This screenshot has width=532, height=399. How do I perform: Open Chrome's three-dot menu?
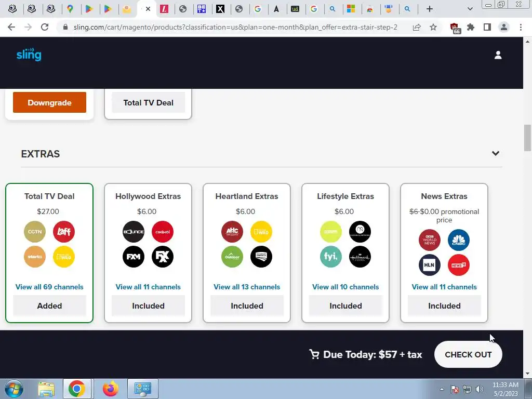521,27
